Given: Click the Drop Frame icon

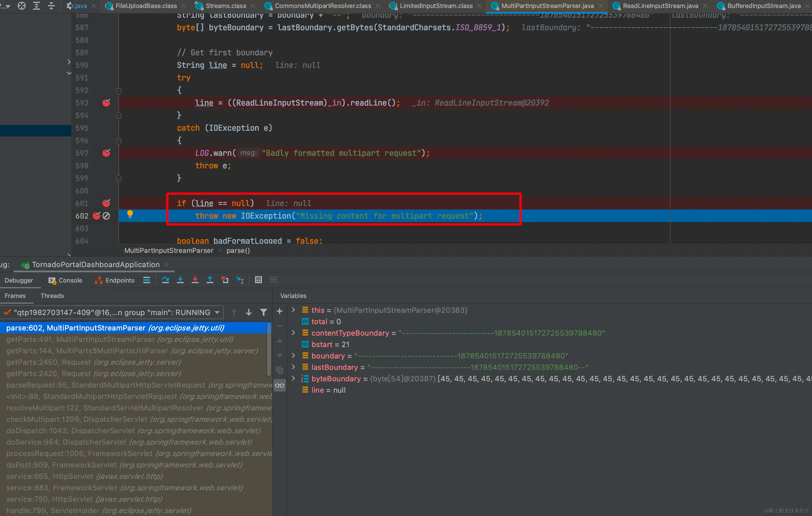Looking at the screenshot, I should tap(225, 280).
